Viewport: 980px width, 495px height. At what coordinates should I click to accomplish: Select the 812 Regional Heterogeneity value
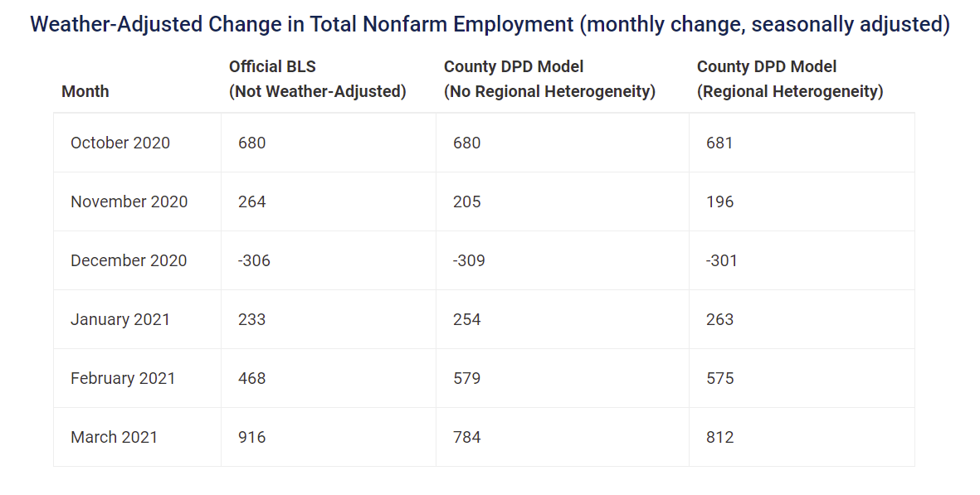(720, 437)
